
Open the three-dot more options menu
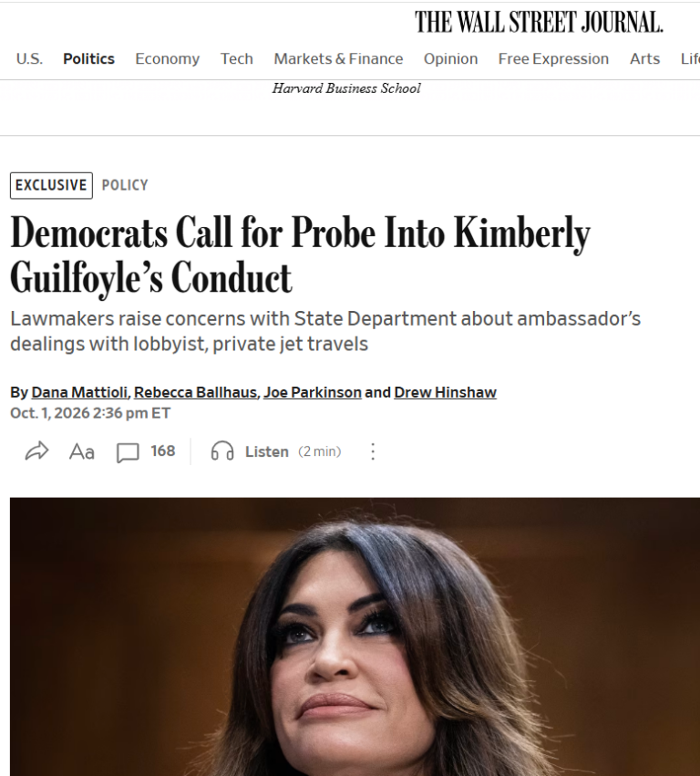pyautogui.click(x=373, y=451)
